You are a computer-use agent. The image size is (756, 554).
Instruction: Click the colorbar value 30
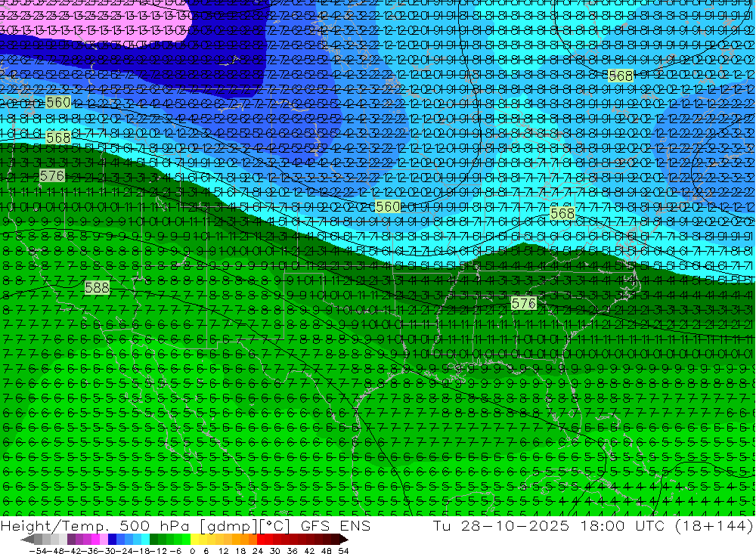click(275, 551)
